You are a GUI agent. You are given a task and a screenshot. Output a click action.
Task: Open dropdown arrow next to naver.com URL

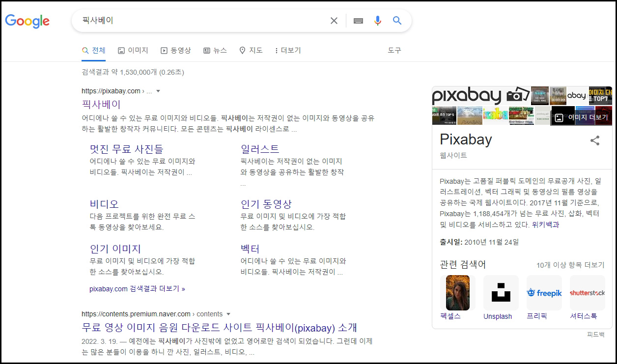point(228,314)
